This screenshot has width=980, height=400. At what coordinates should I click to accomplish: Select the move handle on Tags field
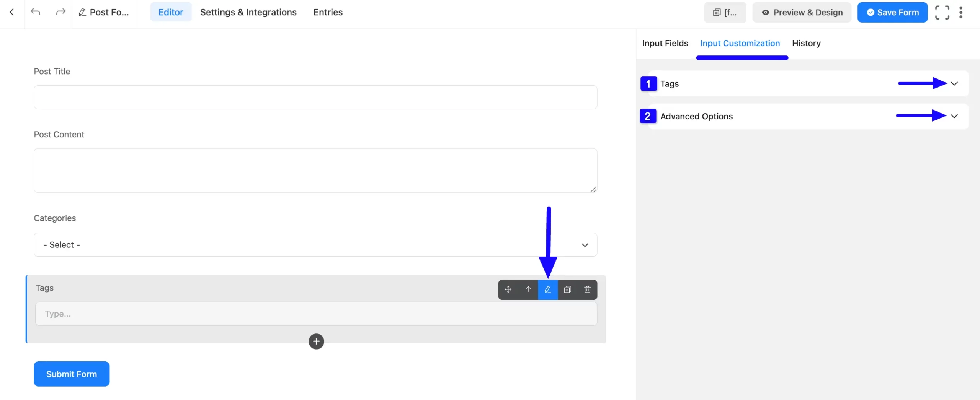coord(508,289)
